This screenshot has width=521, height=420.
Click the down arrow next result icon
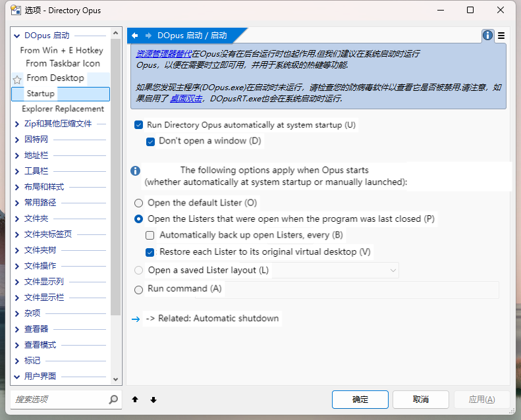tap(153, 400)
